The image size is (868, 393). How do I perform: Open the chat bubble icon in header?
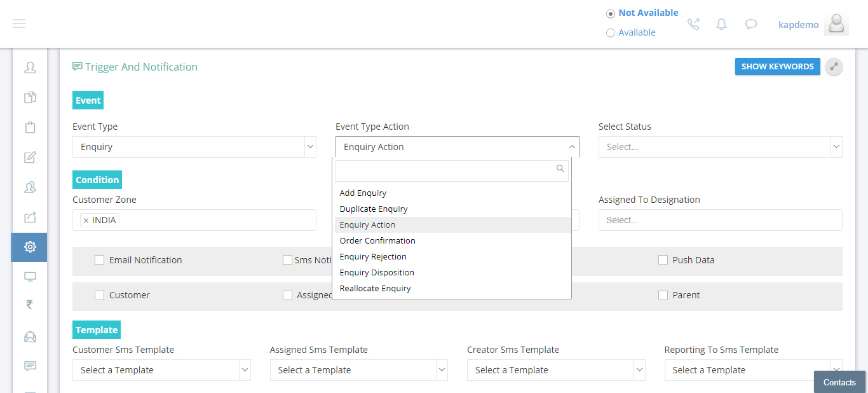tap(751, 24)
